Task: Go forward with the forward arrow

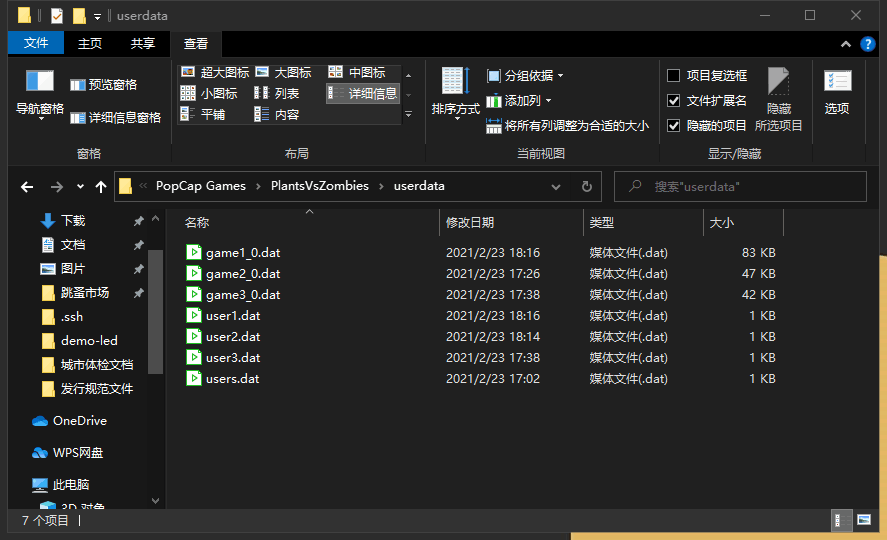Action: pos(57,187)
